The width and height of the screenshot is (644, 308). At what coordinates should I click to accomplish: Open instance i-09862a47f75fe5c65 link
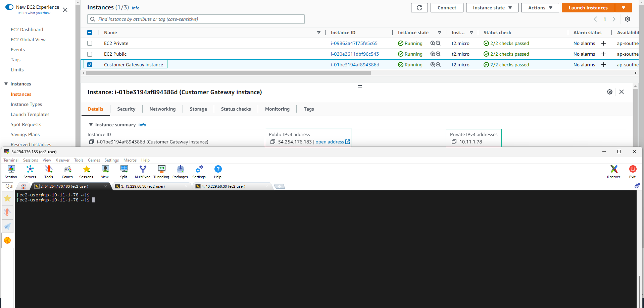(354, 43)
